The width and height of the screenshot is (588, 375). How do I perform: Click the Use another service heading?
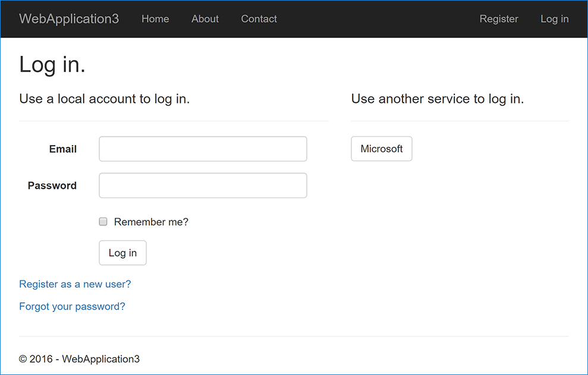pyautogui.click(x=437, y=99)
